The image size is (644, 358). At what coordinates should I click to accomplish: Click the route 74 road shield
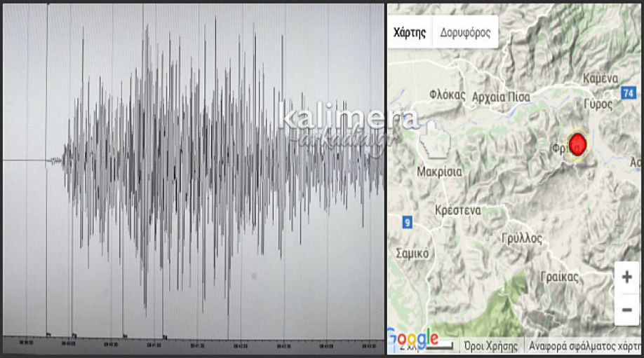click(629, 92)
